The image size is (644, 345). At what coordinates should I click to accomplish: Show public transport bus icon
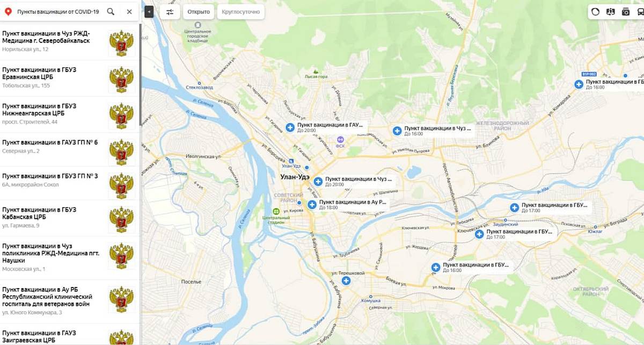(640, 11)
